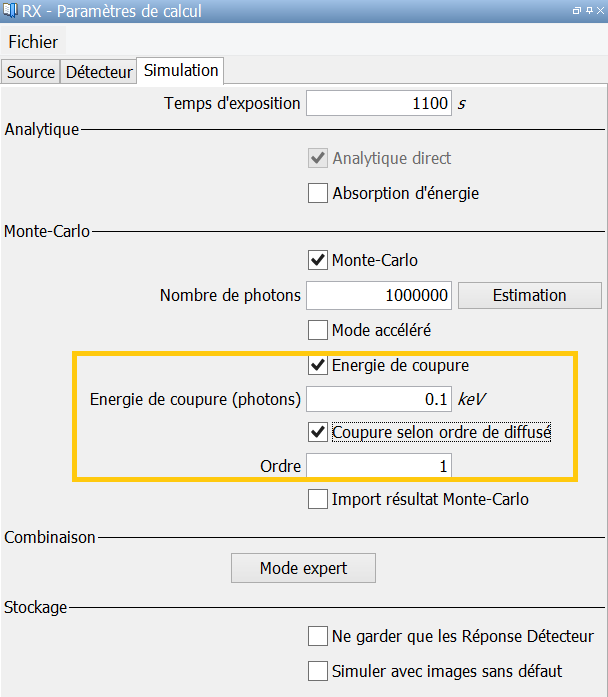Tick Ne garder que les Réponse Détecteur
608x697 pixels.
pyautogui.click(x=318, y=636)
